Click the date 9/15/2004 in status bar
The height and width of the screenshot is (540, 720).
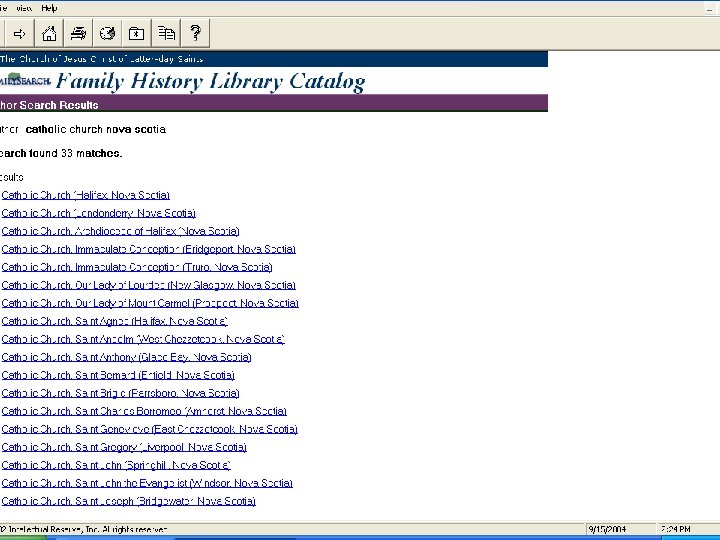pyautogui.click(x=607, y=529)
